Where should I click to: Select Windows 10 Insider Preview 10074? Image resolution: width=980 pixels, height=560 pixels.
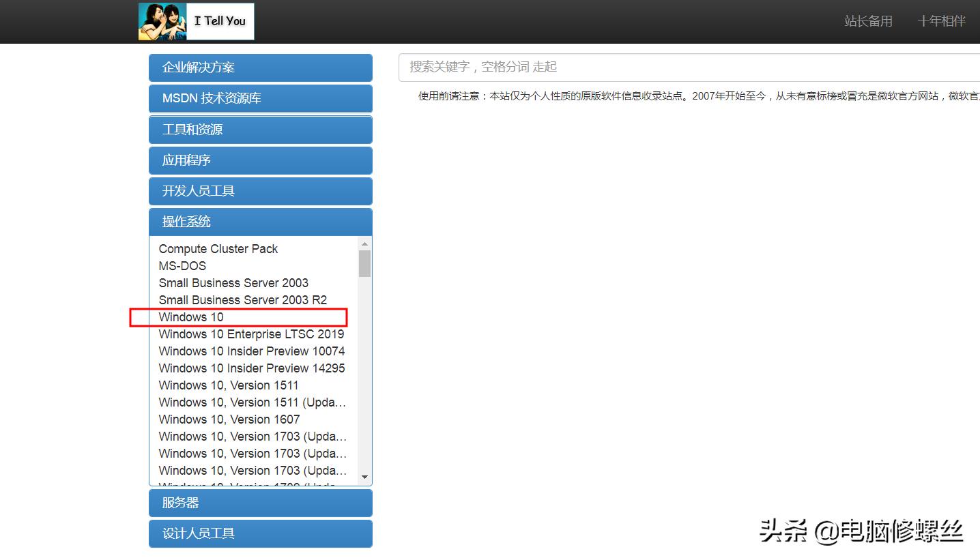(x=251, y=351)
